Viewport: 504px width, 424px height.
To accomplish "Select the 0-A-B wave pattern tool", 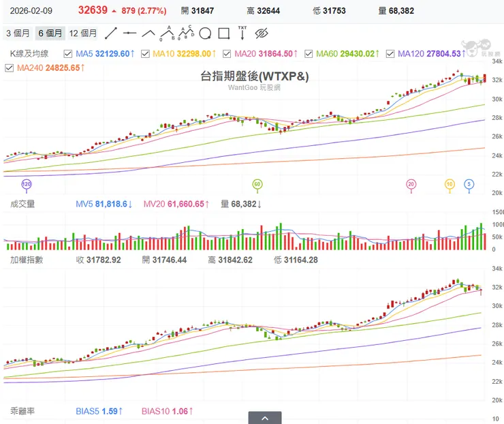I will tap(168, 33).
